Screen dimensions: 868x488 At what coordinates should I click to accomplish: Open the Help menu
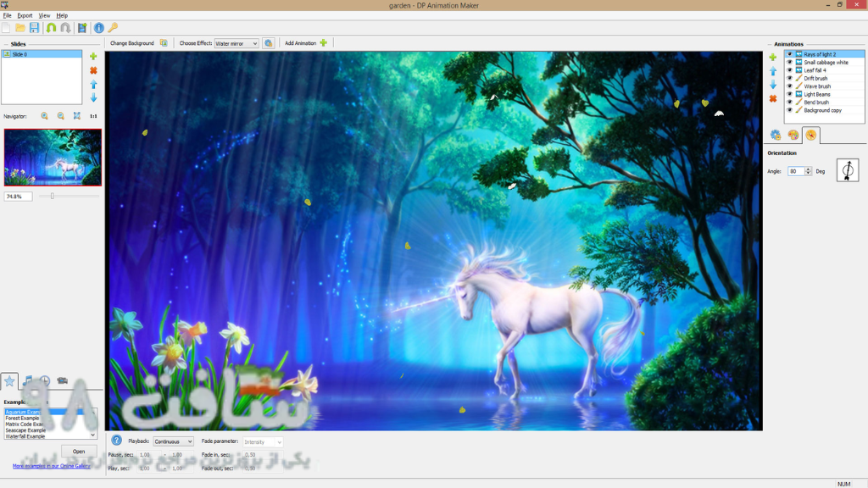[x=62, y=15]
